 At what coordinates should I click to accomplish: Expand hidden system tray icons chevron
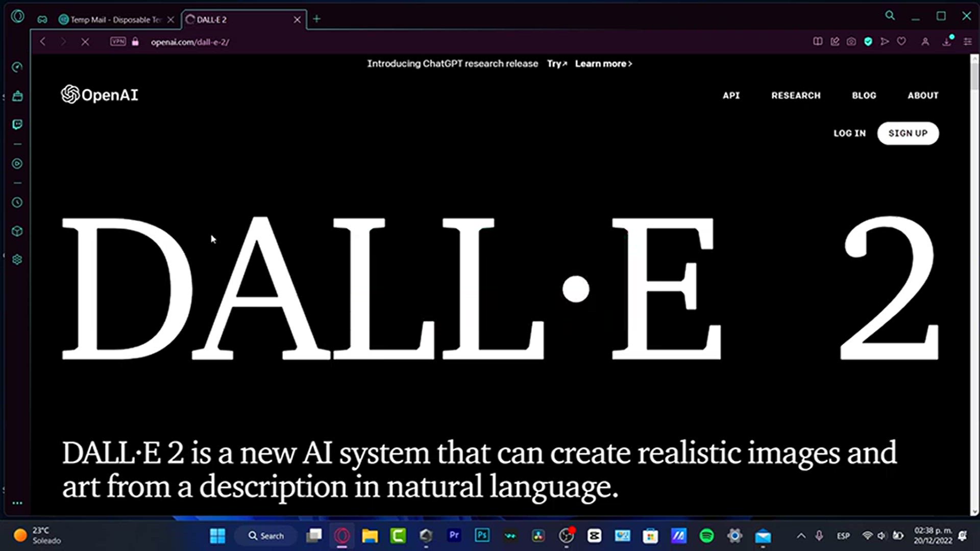point(801,536)
